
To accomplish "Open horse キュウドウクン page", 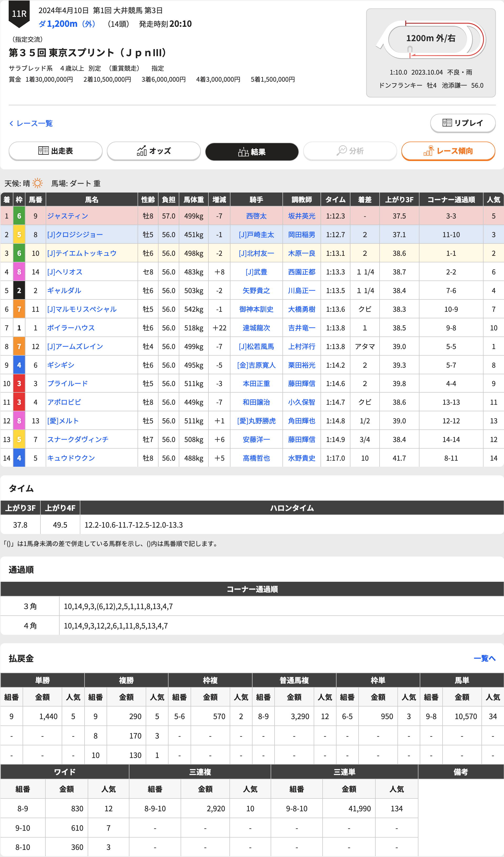I will tap(71, 458).
